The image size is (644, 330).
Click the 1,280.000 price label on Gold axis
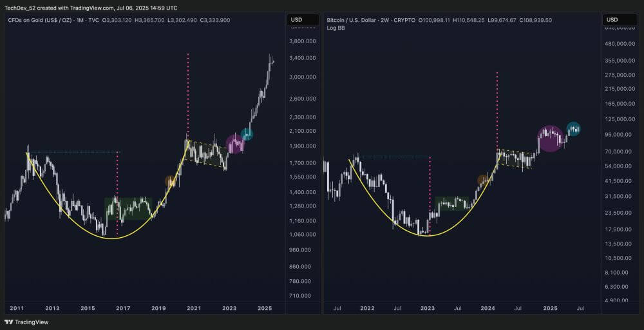pos(302,206)
